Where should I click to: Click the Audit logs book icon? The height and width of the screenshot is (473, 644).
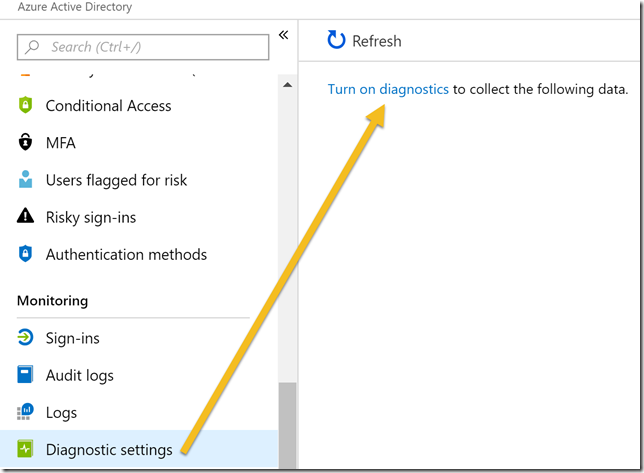pos(25,374)
